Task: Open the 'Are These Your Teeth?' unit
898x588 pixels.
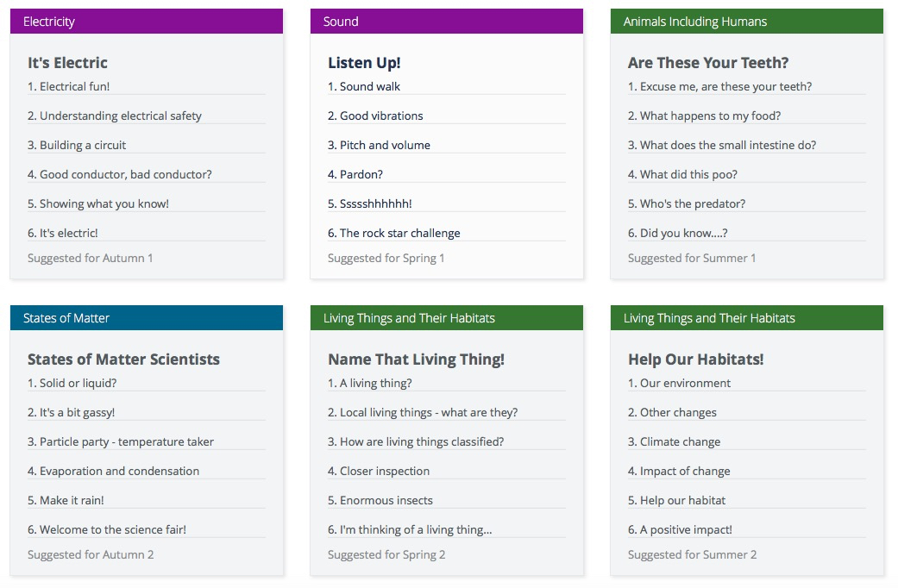Action: [707, 63]
